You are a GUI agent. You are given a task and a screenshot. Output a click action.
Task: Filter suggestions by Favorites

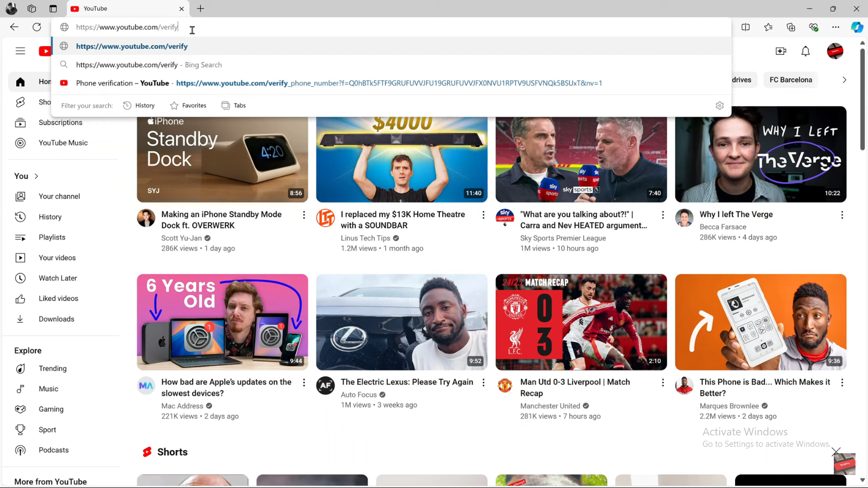(188, 106)
